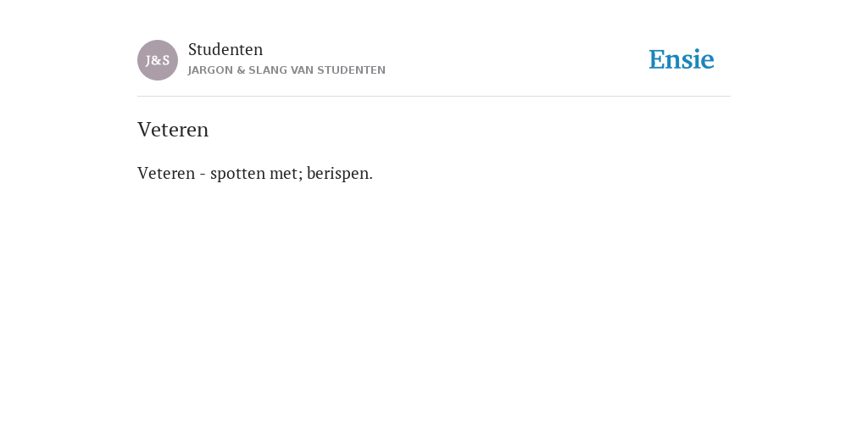Click 'Veteren' at the start of the definition
Viewport: 868px width, 434px height.
click(x=166, y=173)
